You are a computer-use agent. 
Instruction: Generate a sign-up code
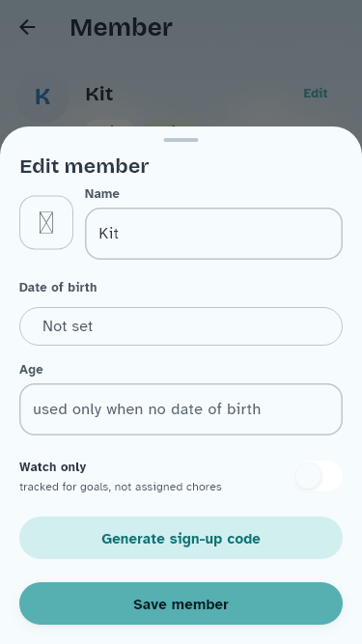(181, 538)
